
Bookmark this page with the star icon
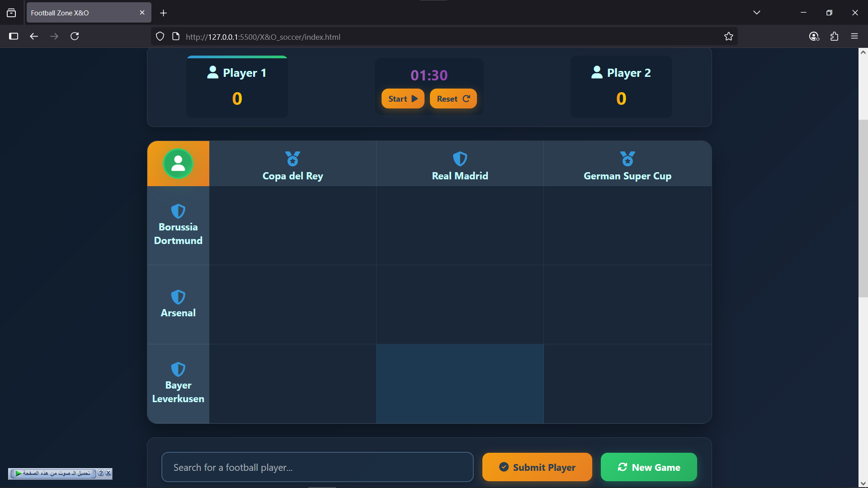(728, 37)
